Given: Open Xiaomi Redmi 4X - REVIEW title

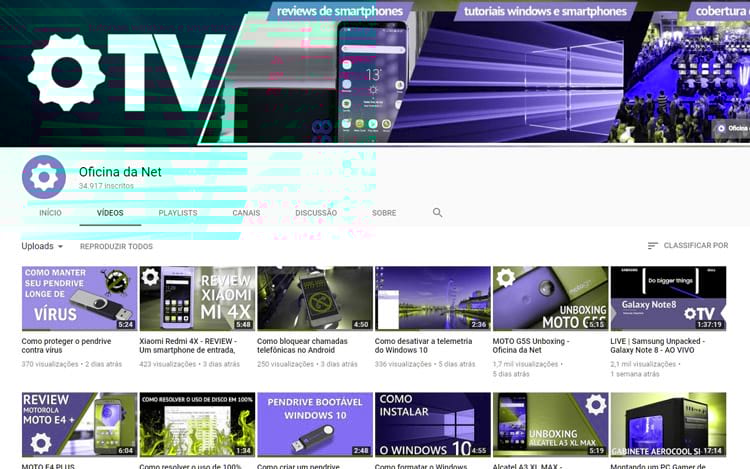Looking at the screenshot, I should coord(188,346).
